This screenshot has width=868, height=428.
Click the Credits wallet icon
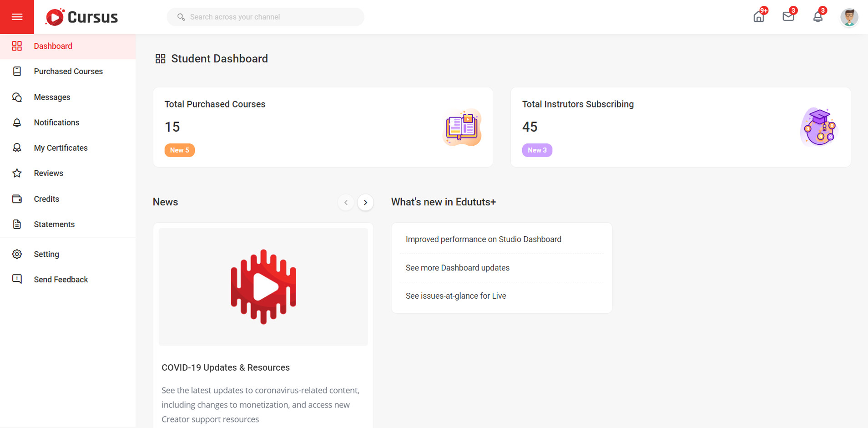(17, 199)
